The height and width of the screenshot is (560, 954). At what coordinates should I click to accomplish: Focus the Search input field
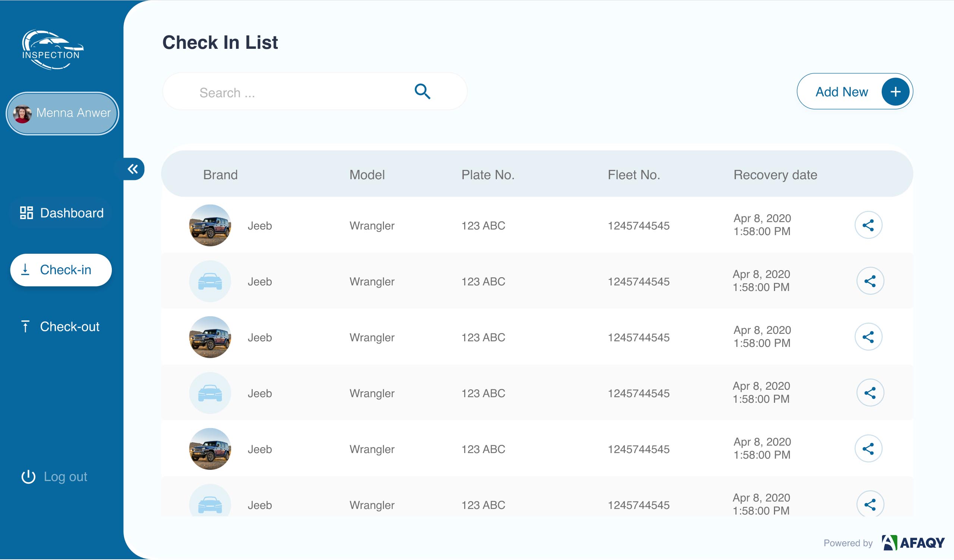pyautogui.click(x=315, y=92)
